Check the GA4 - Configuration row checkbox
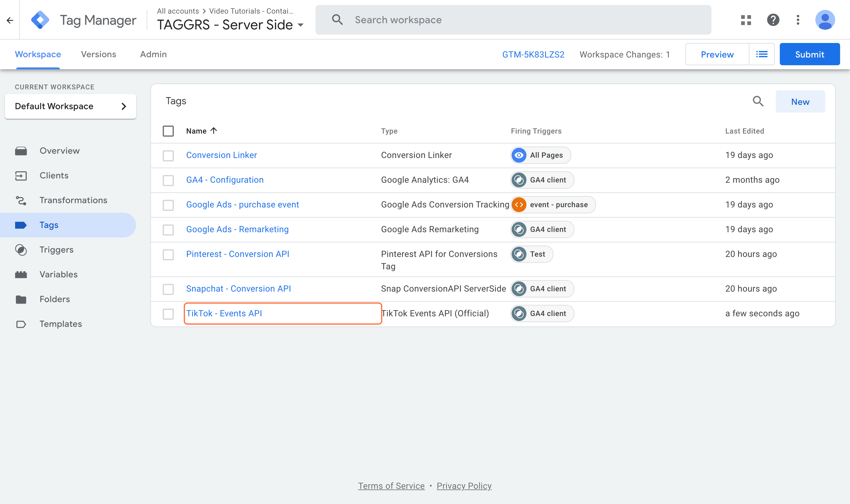Image resolution: width=850 pixels, height=504 pixels. pos(168,180)
